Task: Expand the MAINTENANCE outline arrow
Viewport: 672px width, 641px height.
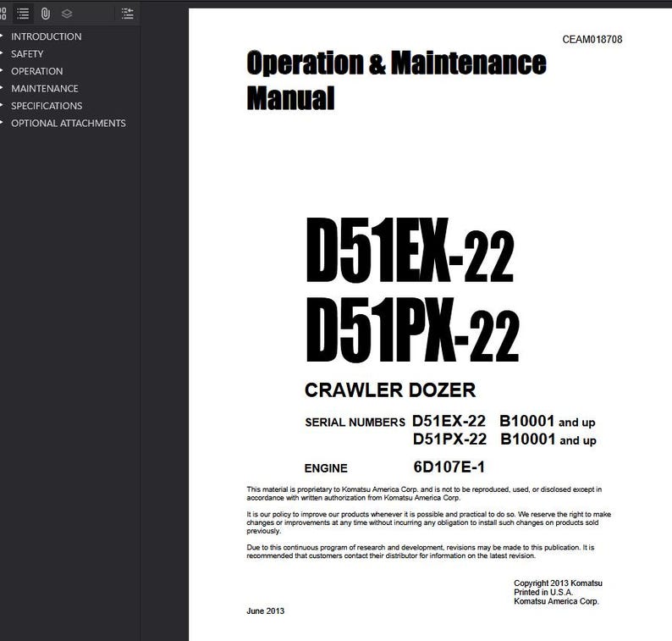Action: (x=2, y=88)
